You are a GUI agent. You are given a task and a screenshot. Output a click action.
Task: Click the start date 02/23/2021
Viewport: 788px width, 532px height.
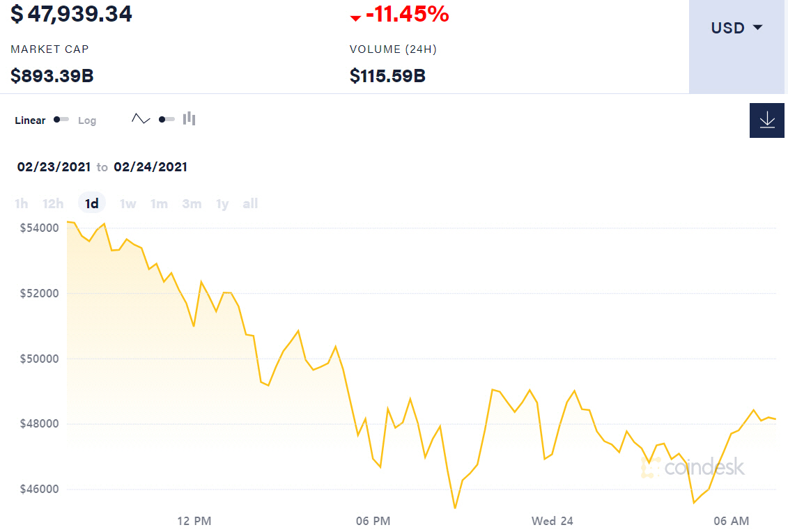(54, 167)
